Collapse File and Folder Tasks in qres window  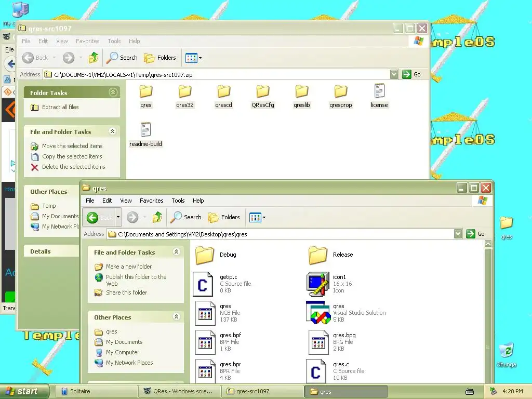point(177,252)
